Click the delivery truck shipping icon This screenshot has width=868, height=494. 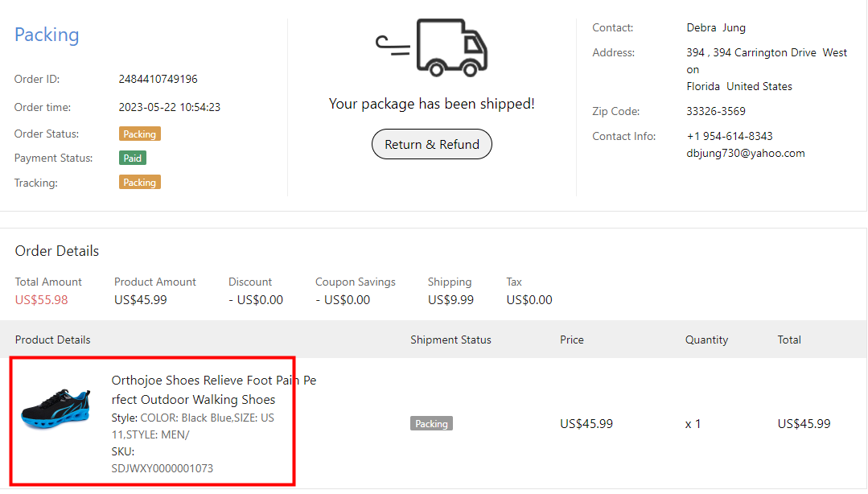click(x=432, y=47)
